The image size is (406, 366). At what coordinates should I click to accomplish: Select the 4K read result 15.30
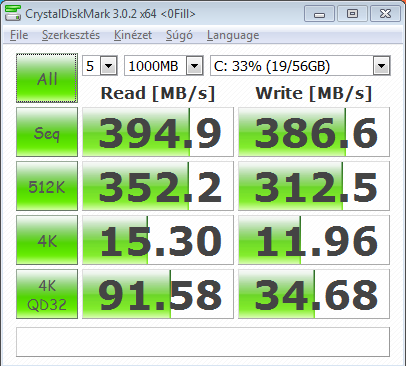tap(158, 240)
